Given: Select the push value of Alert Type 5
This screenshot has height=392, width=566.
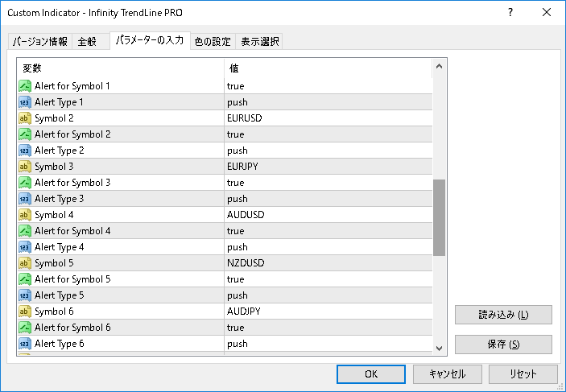Looking at the screenshot, I should [x=328, y=295].
